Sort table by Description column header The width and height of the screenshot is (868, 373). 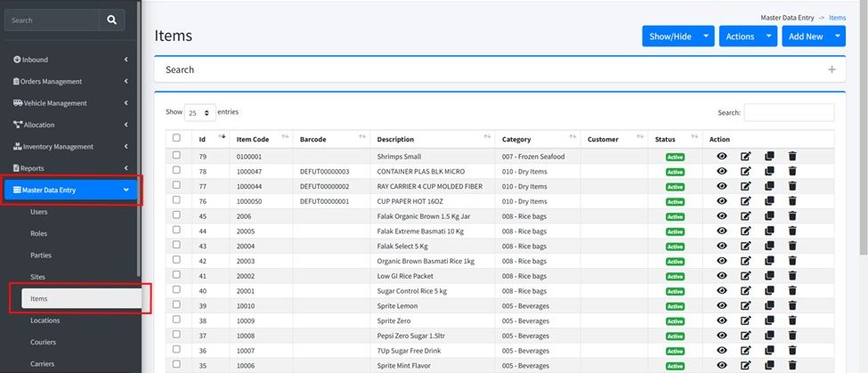coord(433,140)
